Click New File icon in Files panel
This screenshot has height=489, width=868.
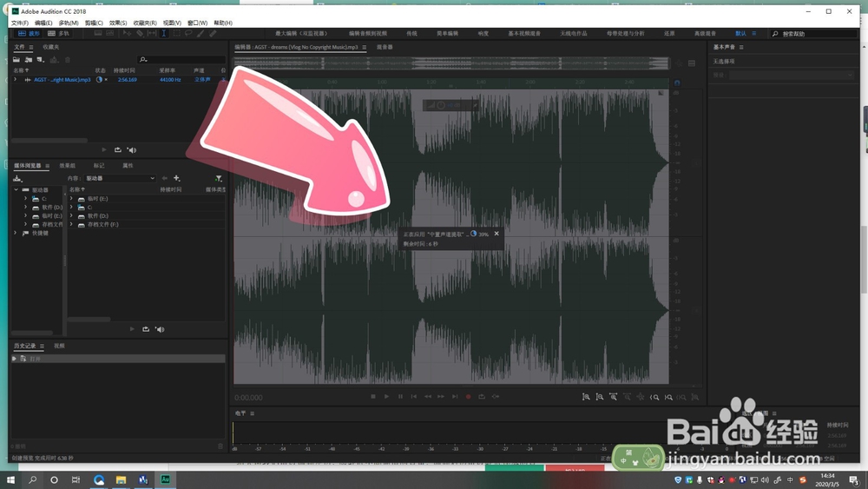pos(41,59)
